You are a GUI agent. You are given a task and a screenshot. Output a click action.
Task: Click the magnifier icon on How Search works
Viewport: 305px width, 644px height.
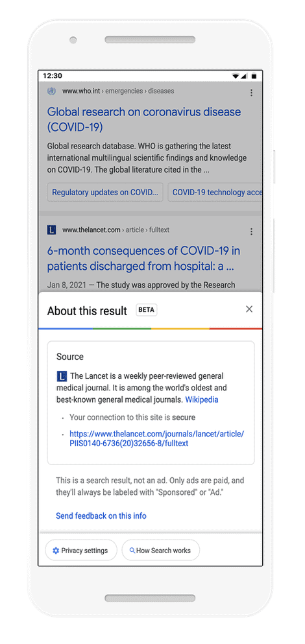pyautogui.click(x=132, y=551)
